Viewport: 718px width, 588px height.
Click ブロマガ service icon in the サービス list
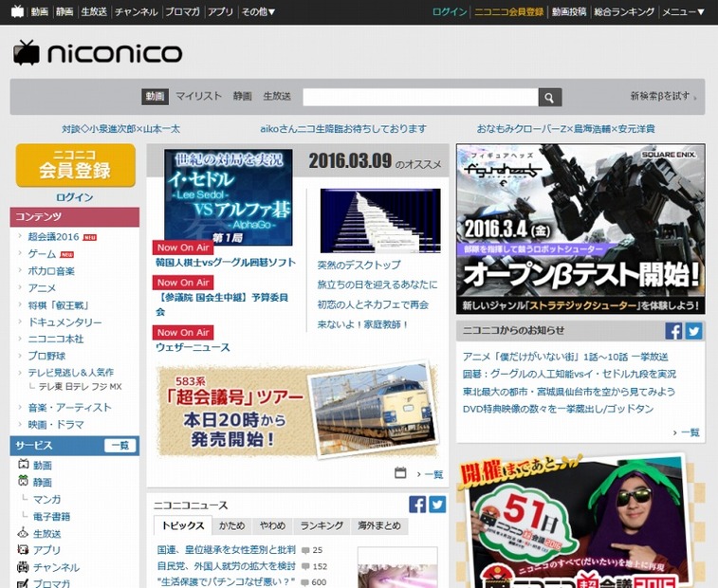(x=23, y=583)
